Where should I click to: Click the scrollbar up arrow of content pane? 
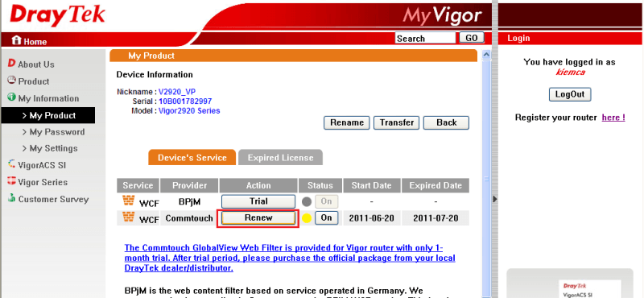point(486,55)
